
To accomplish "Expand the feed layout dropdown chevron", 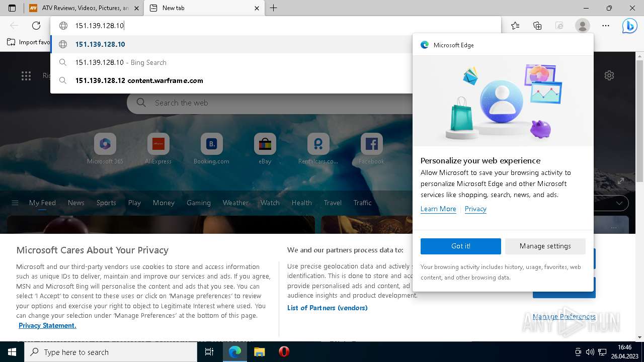I will pos(619,203).
